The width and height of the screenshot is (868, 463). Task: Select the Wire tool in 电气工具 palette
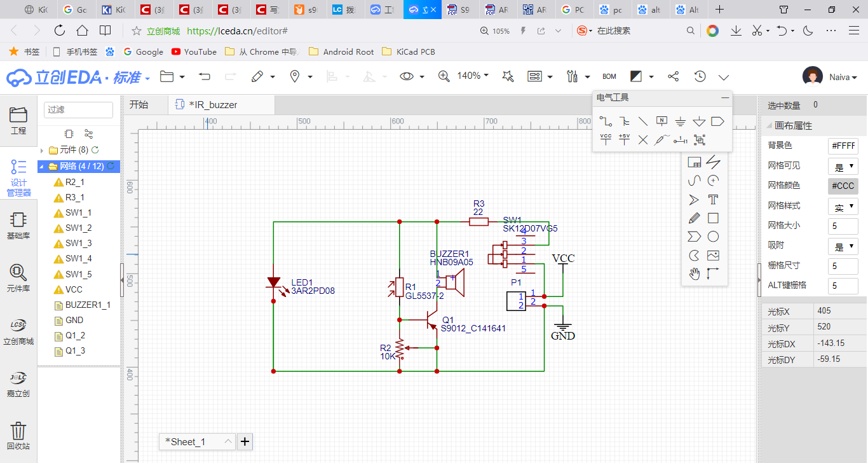(x=605, y=121)
